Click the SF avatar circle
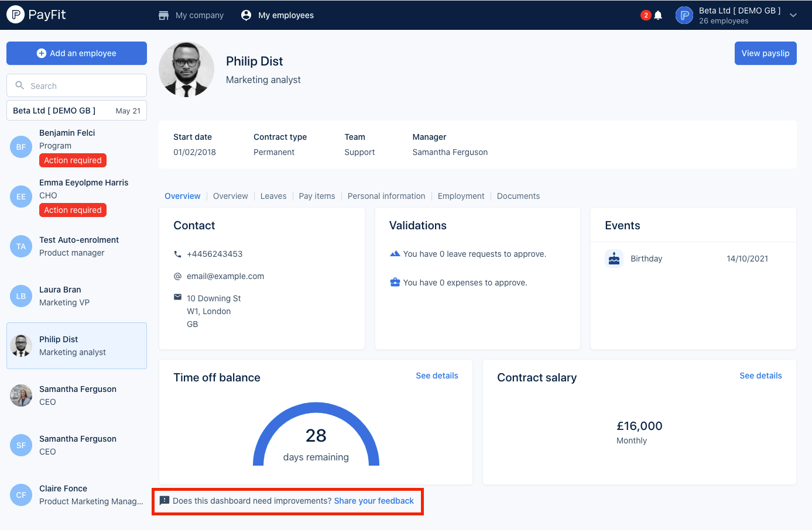 (21, 445)
